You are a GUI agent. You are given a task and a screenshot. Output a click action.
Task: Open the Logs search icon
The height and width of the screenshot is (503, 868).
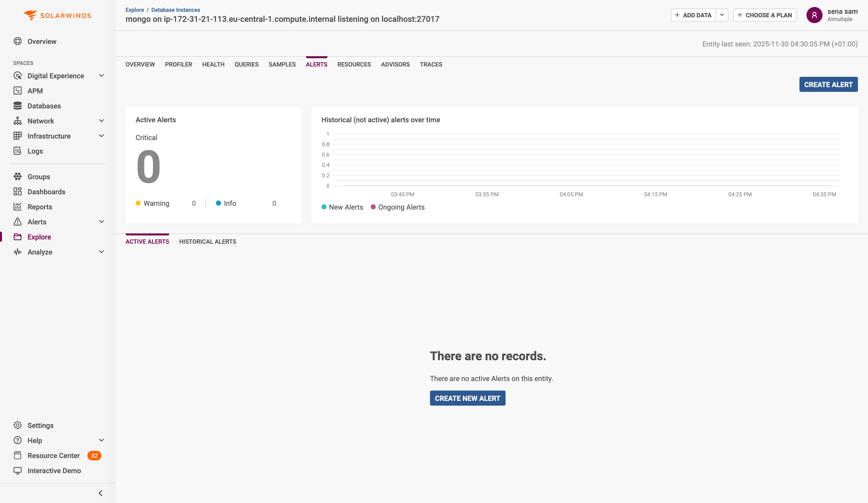[x=18, y=151]
